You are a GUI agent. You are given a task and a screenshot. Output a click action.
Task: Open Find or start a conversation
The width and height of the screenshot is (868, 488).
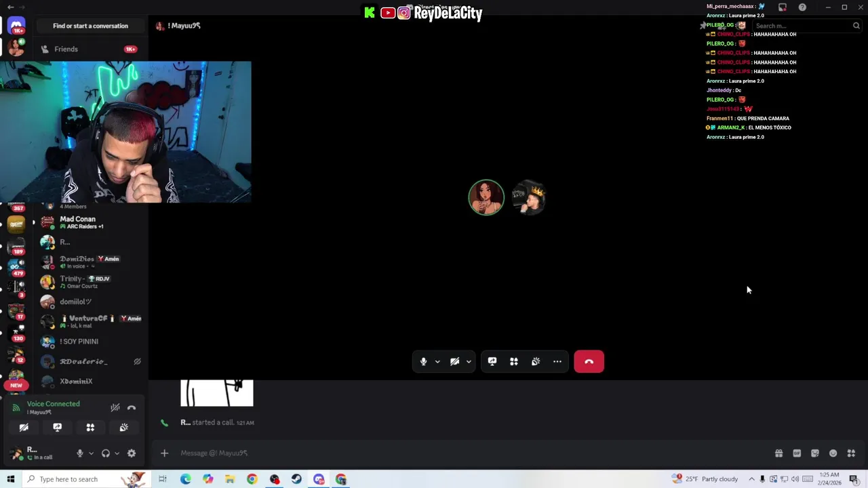coord(90,26)
